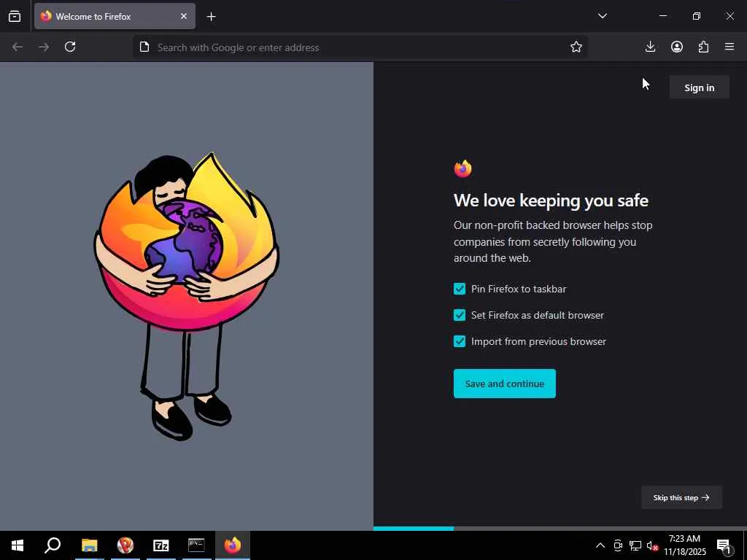This screenshot has height=560, width=747.
Task: Uncheck Set Firefox as default browser
Action: [460, 315]
